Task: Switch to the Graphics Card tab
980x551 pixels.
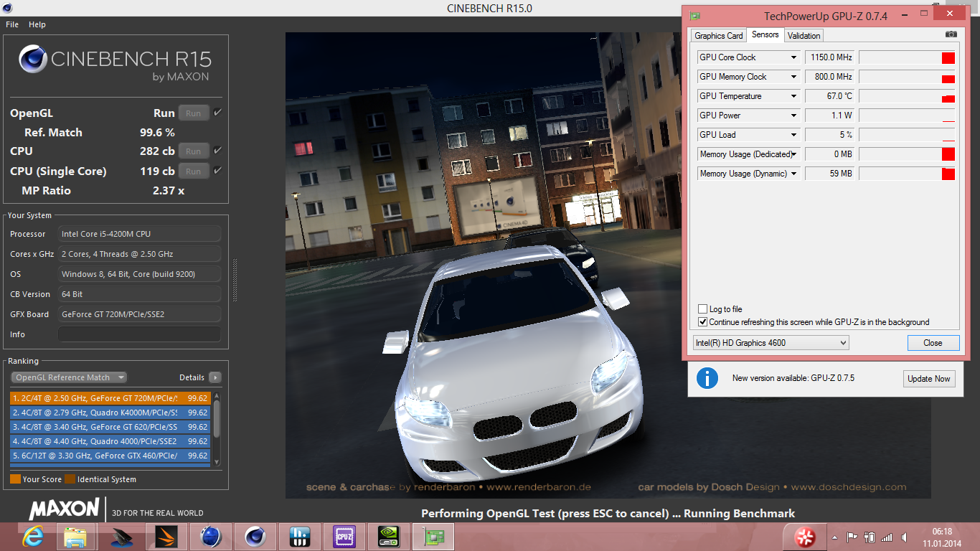Action: point(718,35)
